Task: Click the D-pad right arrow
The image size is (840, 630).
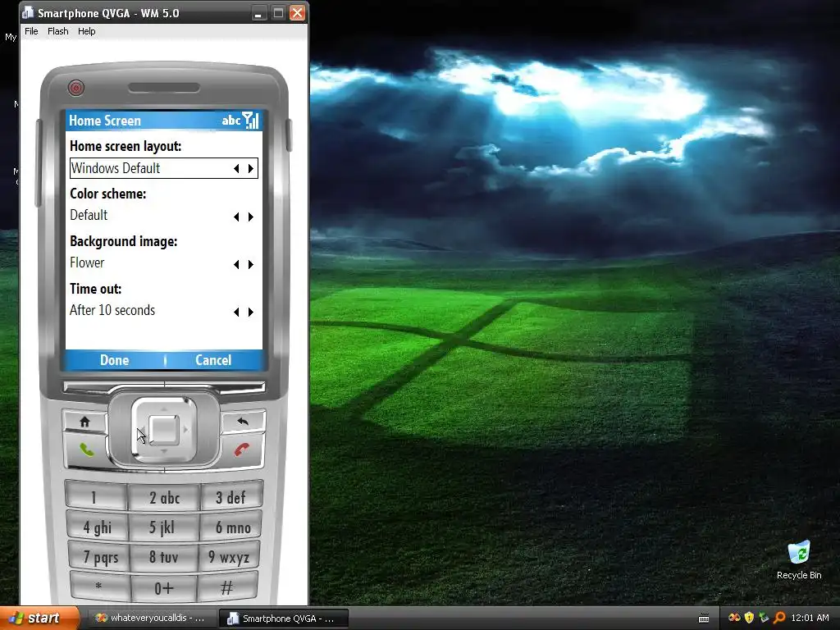Action: coord(186,429)
